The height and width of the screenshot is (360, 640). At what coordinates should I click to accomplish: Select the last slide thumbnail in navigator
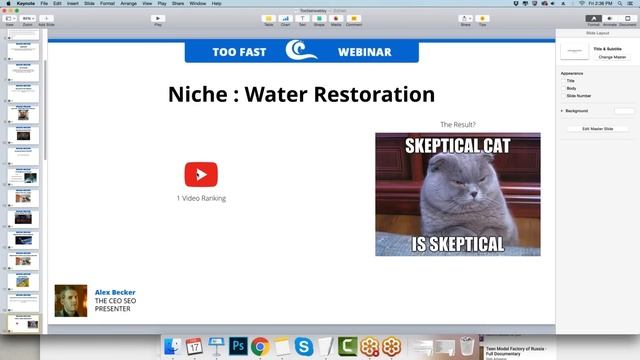[x=24, y=323]
